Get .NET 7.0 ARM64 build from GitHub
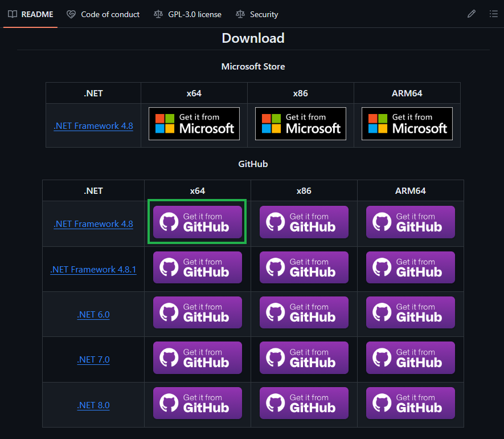 point(411,358)
